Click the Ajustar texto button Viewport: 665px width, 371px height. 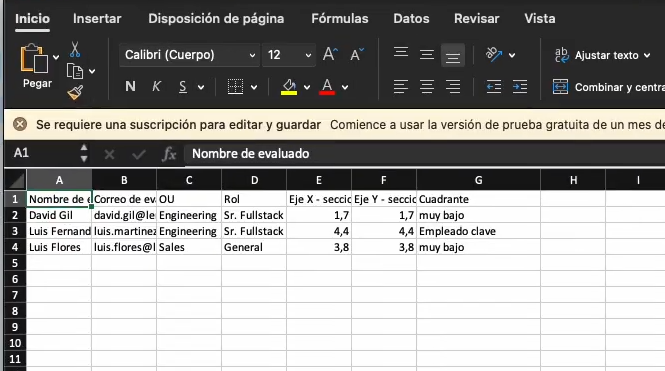(602, 55)
